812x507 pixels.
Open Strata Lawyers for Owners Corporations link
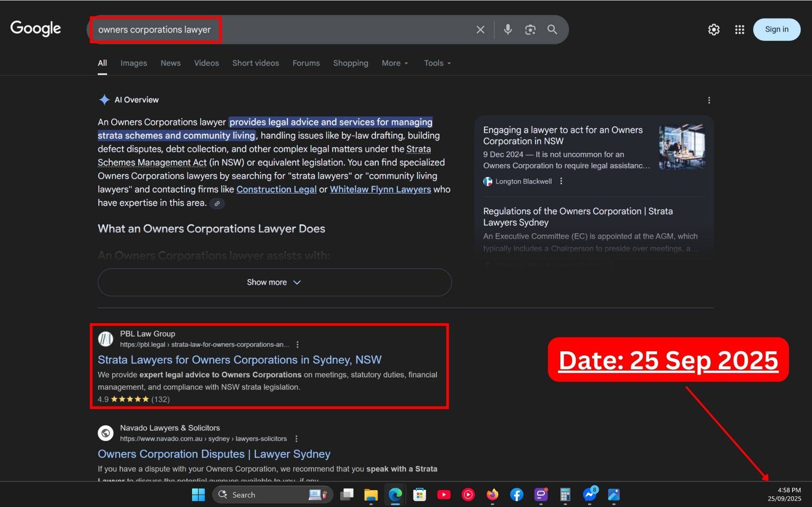point(239,360)
